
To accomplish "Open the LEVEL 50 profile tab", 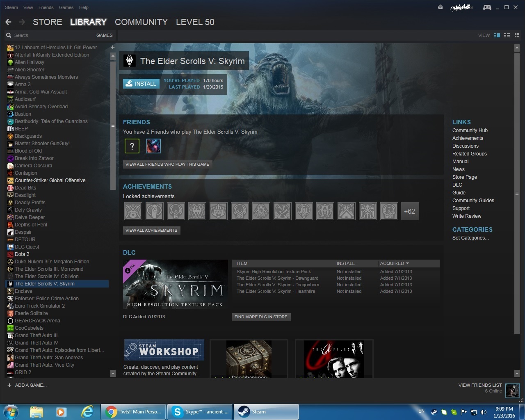I will [x=195, y=22].
